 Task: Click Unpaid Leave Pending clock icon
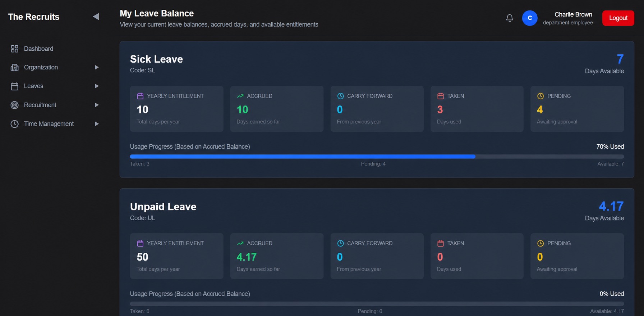[540, 243]
